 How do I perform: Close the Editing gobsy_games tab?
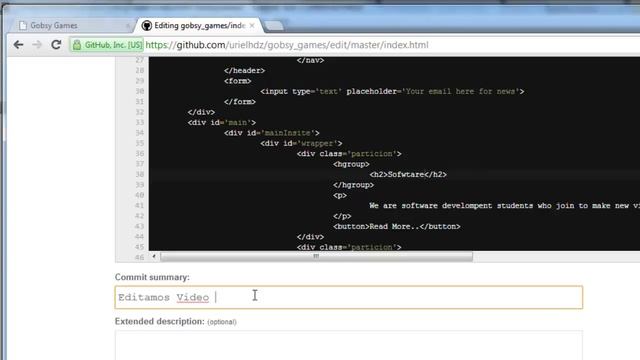point(252,25)
